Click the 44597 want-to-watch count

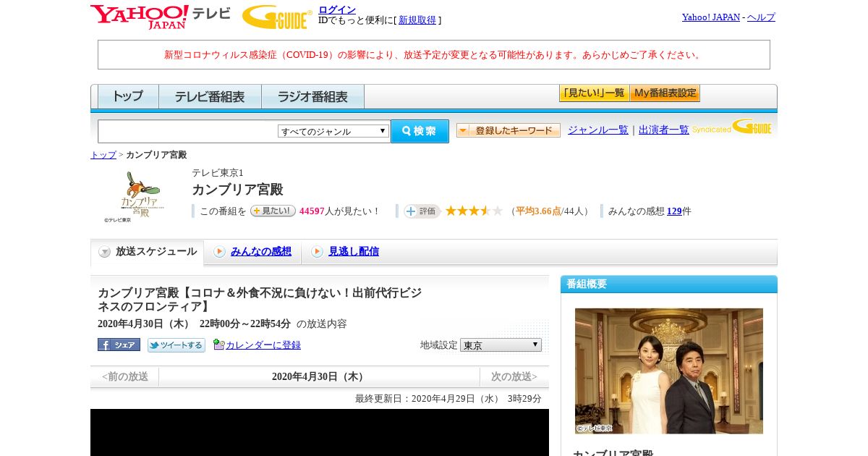click(x=312, y=211)
